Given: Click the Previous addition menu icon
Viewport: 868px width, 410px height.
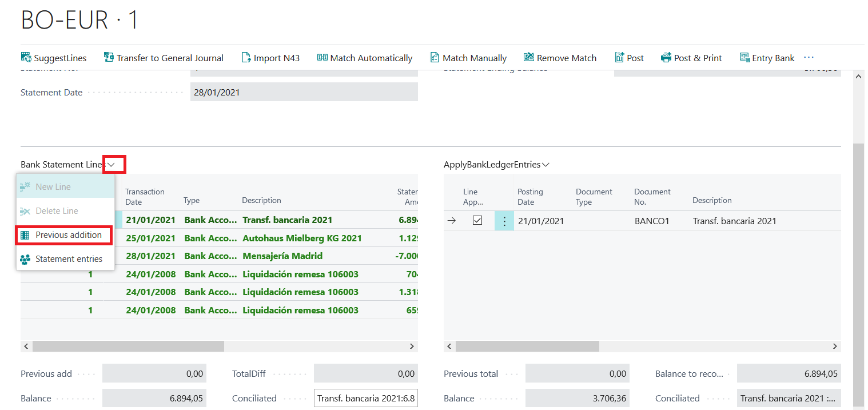Looking at the screenshot, I should (25, 235).
